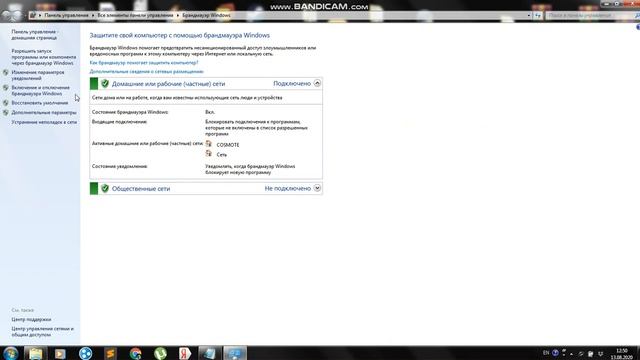Launch Yandex browser from the taskbar
Viewport: 640px width, 360px height.
pyautogui.click(x=185, y=353)
